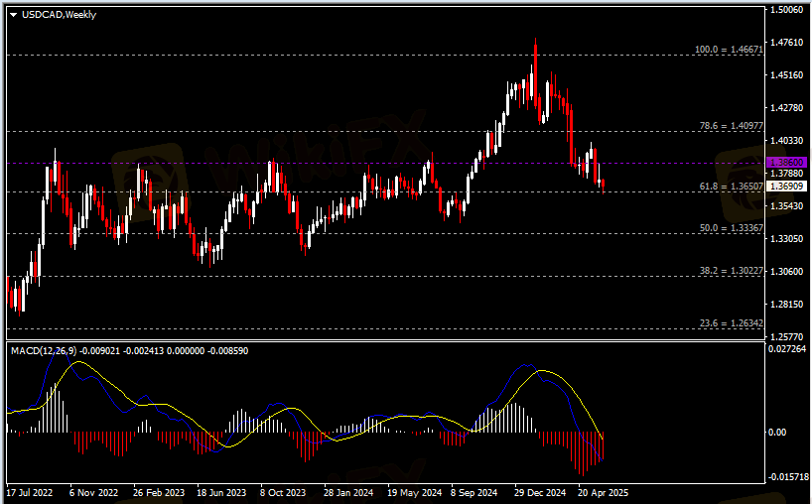
Task: Click the 0.00 MACD scale value
Action: click(777, 433)
